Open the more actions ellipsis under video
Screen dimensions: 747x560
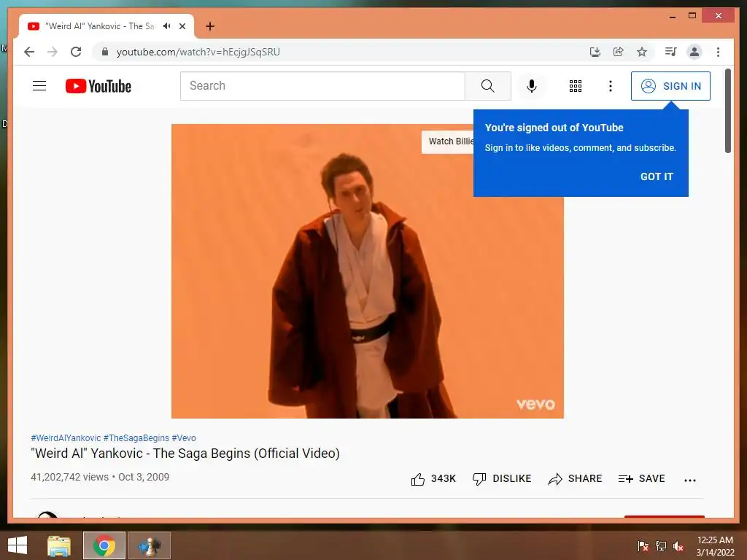coord(690,480)
